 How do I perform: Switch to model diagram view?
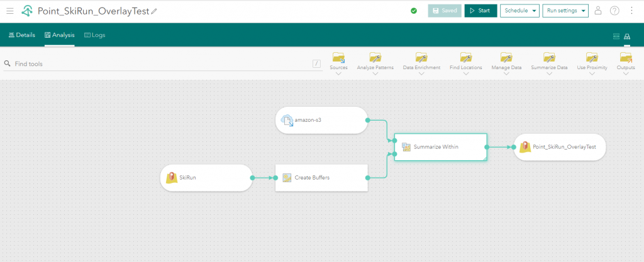627,37
